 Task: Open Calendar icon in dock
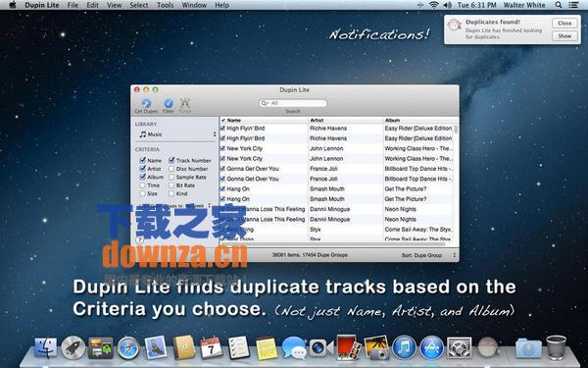tap(211, 347)
